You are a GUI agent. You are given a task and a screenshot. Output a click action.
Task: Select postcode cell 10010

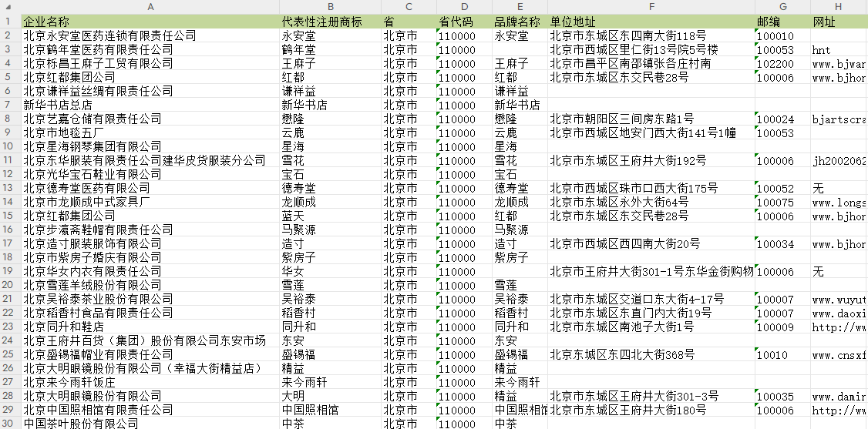point(782,354)
